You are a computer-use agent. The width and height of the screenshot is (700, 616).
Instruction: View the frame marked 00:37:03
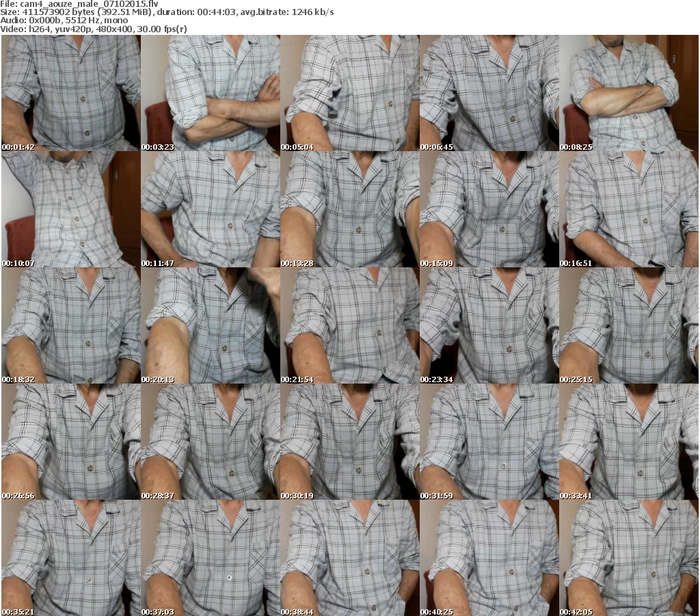coord(211,558)
